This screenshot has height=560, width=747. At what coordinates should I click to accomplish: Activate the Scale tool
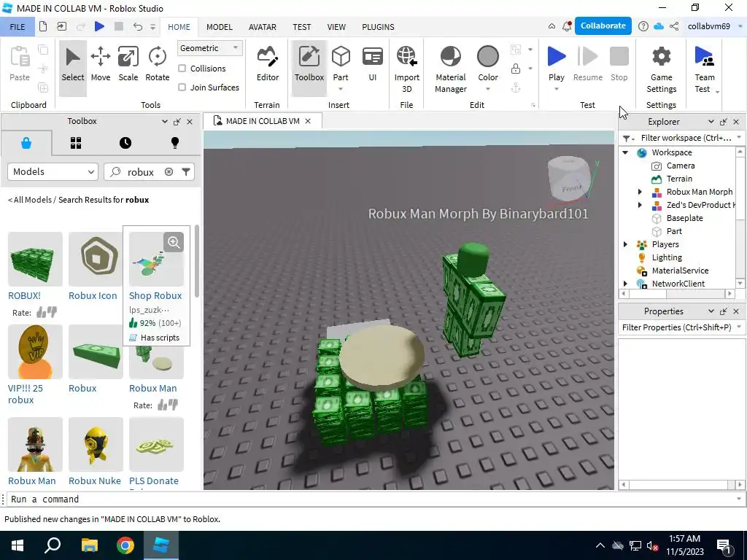tap(128, 64)
